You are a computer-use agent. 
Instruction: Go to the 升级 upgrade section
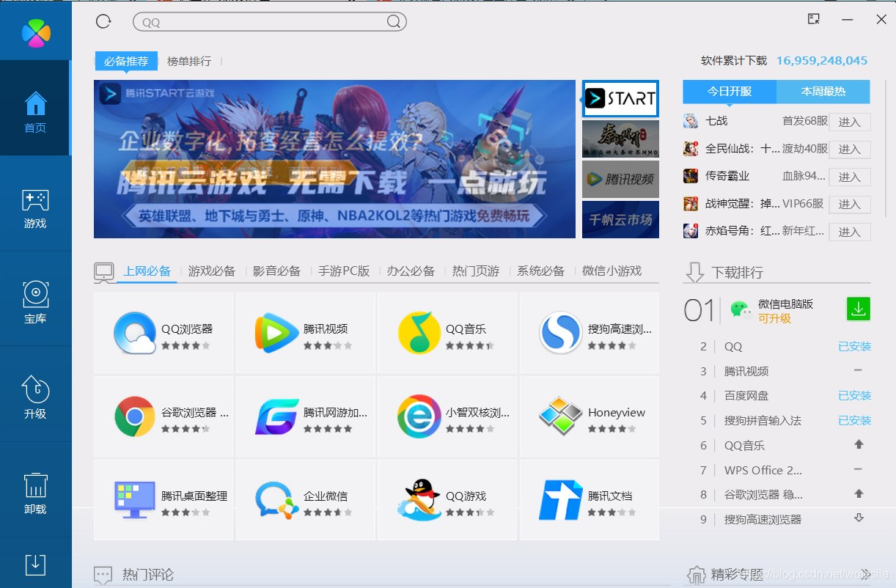(35, 394)
